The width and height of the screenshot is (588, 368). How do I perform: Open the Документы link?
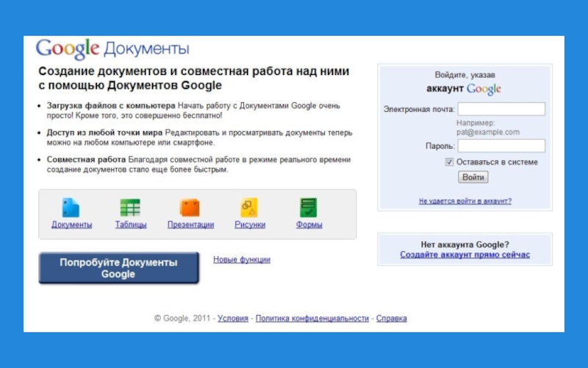71,224
